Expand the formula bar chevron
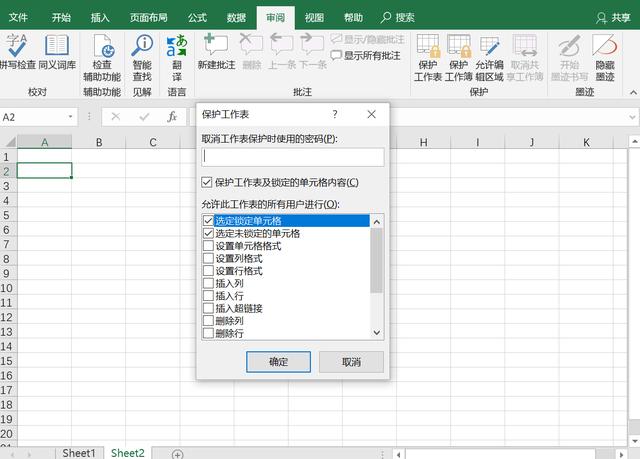The image size is (640, 459). [632, 118]
